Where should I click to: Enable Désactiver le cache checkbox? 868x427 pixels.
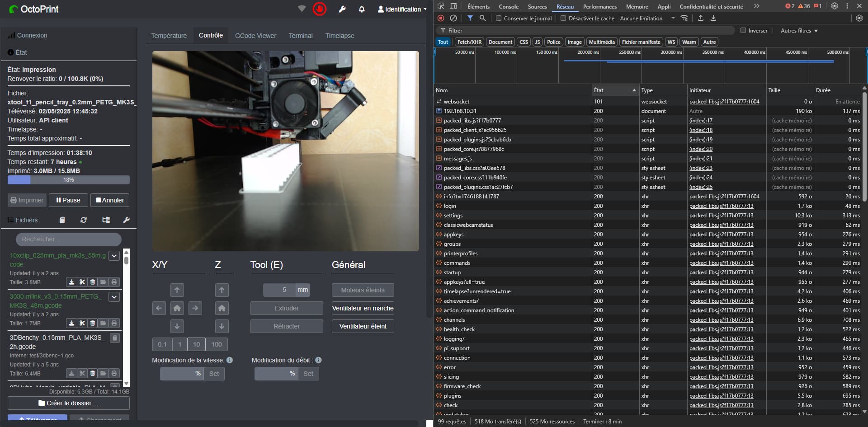point(563,19)
